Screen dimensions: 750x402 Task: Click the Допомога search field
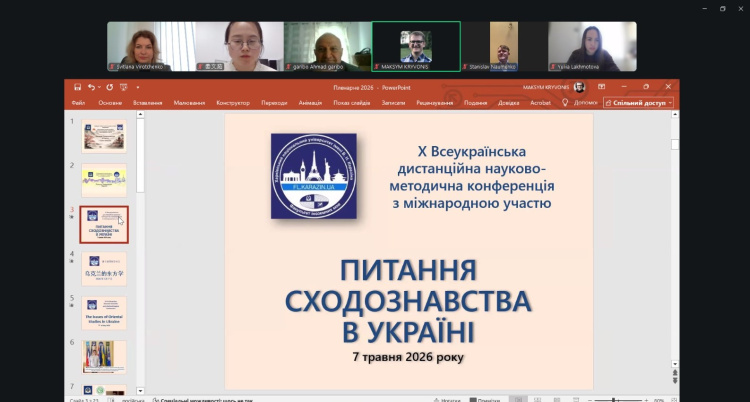585,102
